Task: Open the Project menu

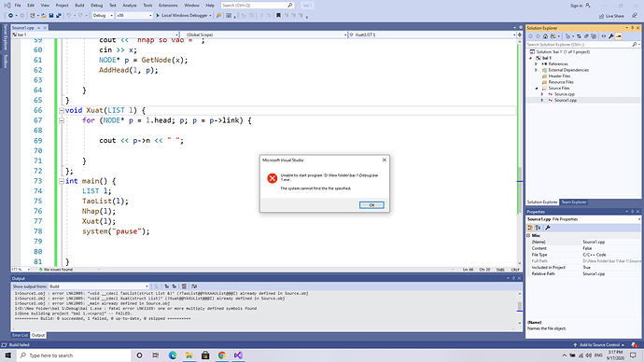Action: [62, 6]
